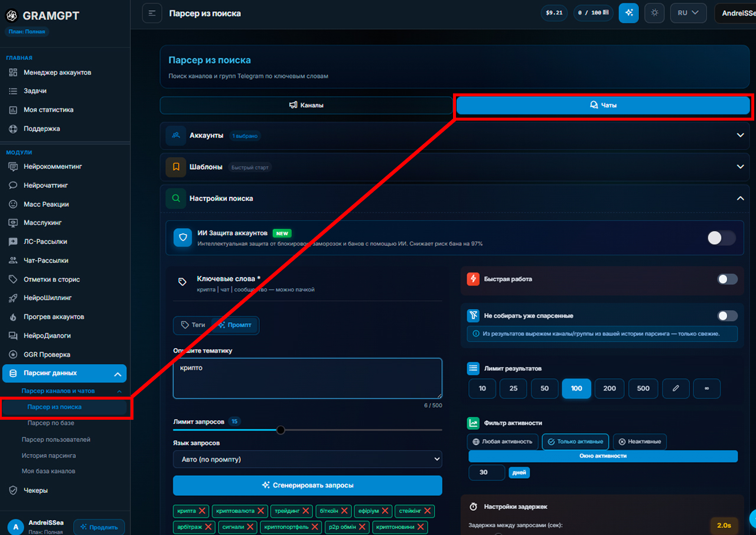Set results limit to 25

coord(513,388)
